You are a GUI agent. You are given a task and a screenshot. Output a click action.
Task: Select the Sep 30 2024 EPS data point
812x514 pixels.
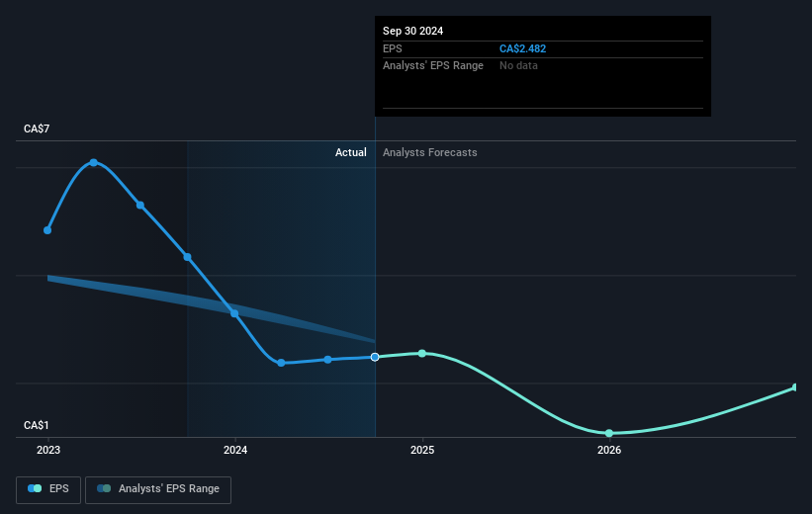tap(375, 357)
